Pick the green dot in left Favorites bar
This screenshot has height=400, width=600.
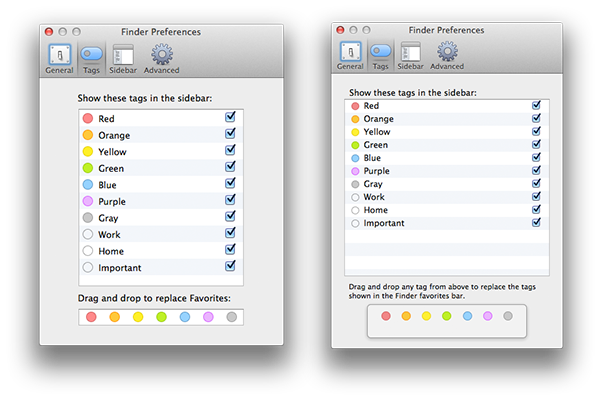[161, 317]
